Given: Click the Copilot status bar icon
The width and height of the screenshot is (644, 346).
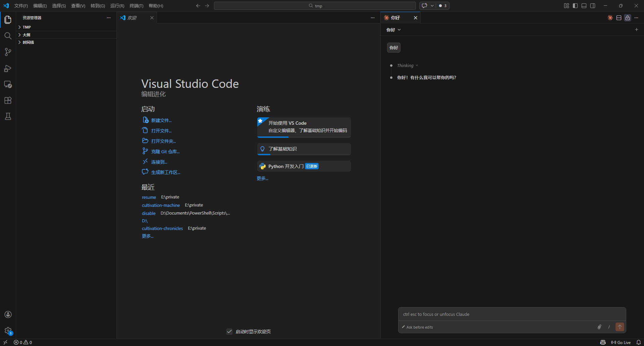Looking at the screenshot, I should coord(603,342).
